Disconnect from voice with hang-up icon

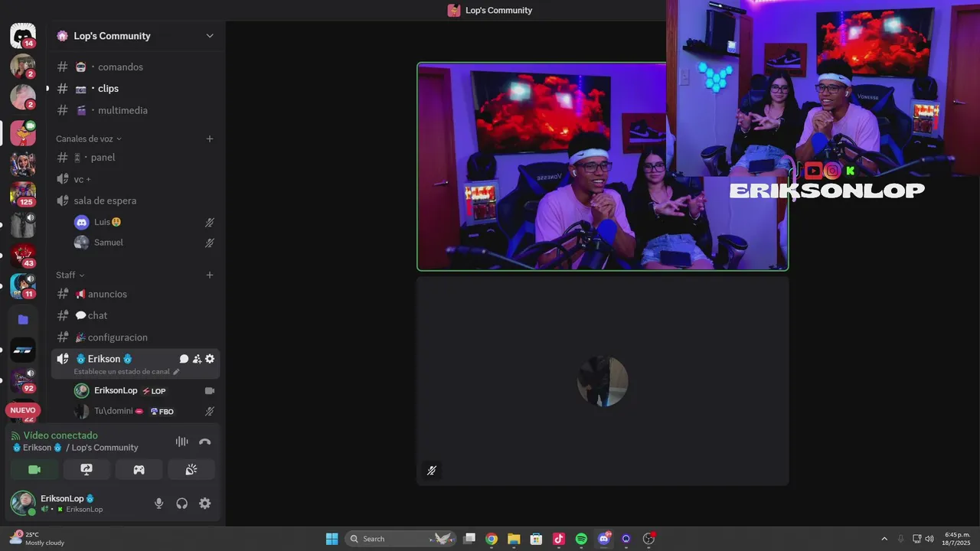[x=204, y=442]
